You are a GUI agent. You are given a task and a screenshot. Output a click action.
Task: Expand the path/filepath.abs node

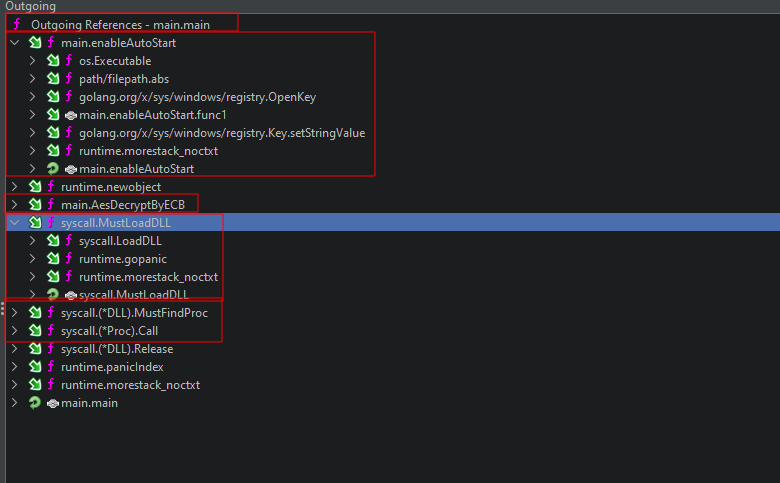click(x=32, y=79)
